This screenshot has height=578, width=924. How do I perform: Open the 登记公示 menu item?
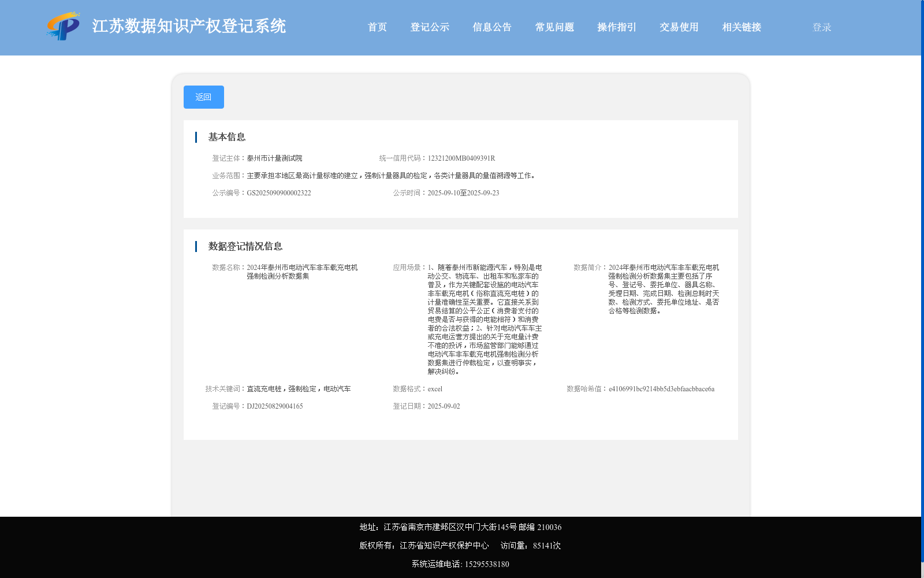430,27
